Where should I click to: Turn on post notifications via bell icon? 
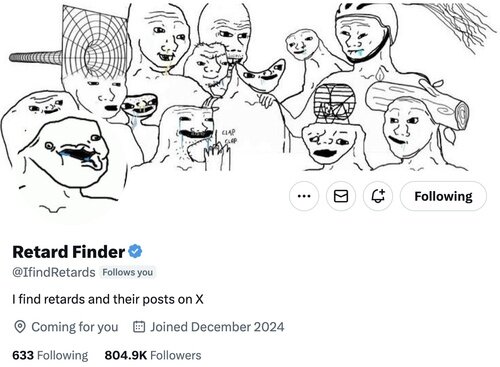[378, 196]
